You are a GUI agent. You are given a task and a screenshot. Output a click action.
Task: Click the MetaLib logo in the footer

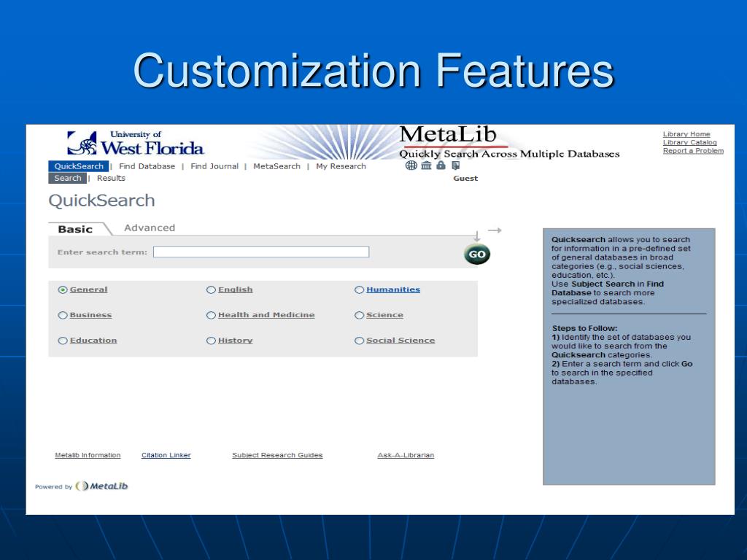[x=102, y=486]
